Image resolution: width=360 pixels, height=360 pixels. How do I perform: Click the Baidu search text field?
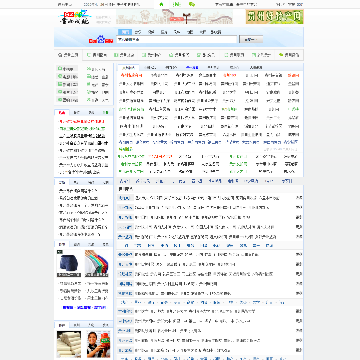tap(177, 40)
